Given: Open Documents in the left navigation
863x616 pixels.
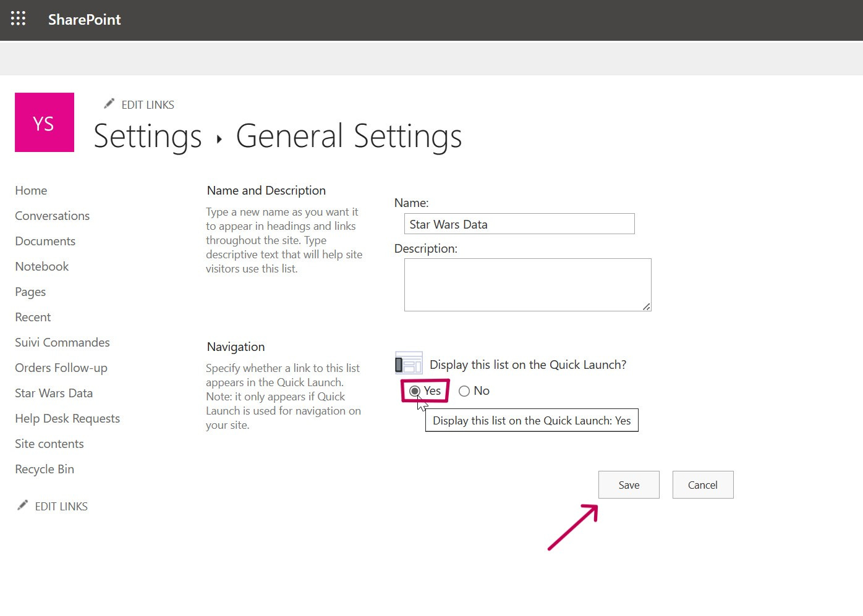Looking at the screenshot, I should 45,241.
